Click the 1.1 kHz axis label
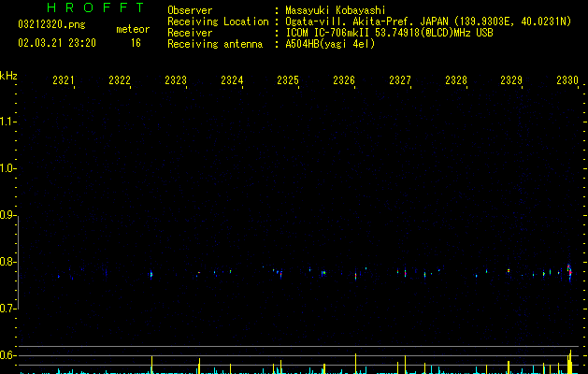The image size is (588, 374). pos(7,122)
